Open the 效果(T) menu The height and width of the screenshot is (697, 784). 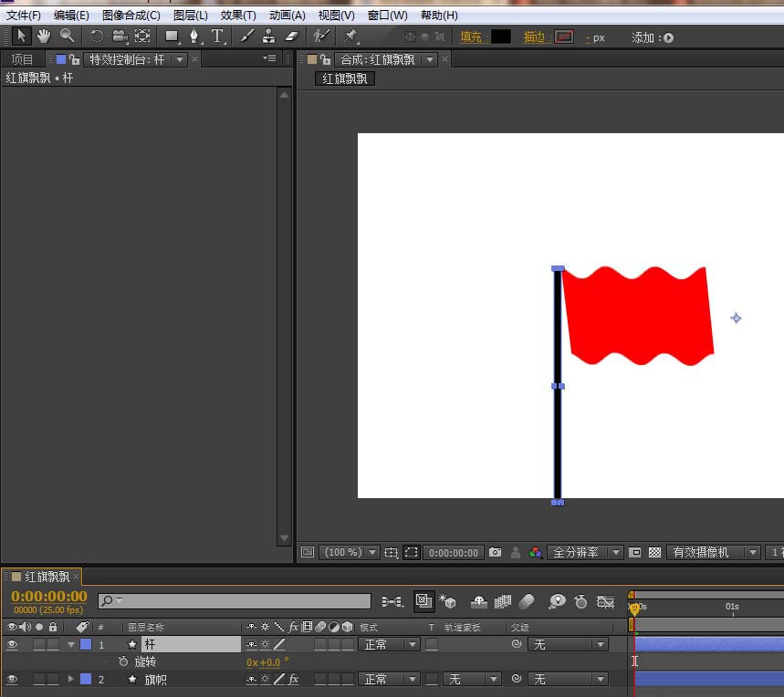point(238,16)
